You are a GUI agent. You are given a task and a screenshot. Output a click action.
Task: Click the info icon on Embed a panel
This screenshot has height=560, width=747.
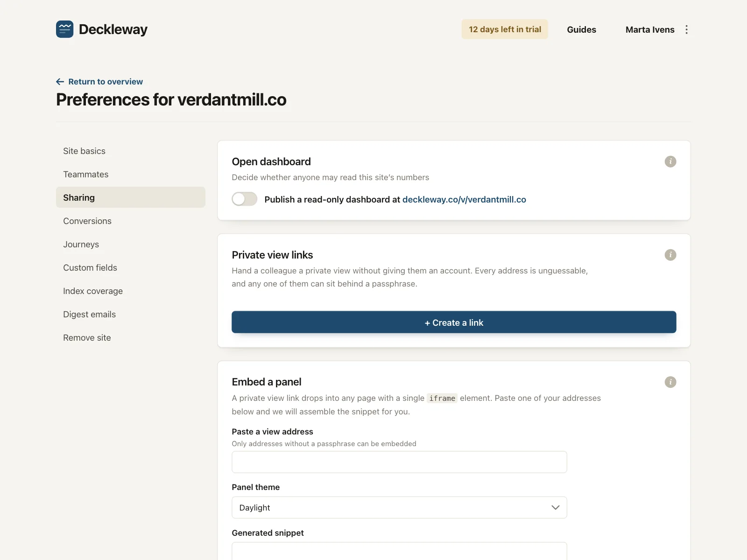tap(670, 382)
